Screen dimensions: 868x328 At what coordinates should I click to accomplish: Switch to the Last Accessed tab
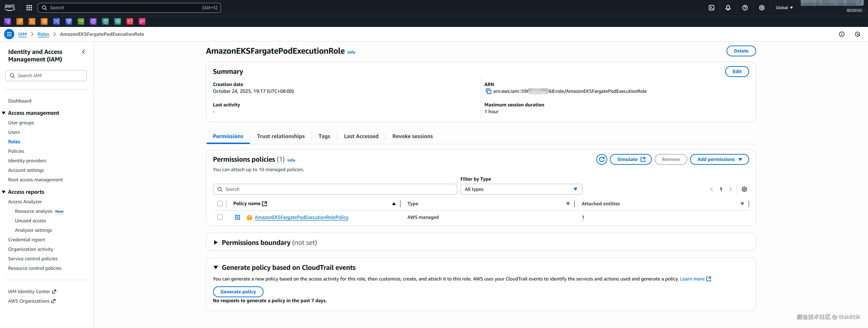[361, 136]
